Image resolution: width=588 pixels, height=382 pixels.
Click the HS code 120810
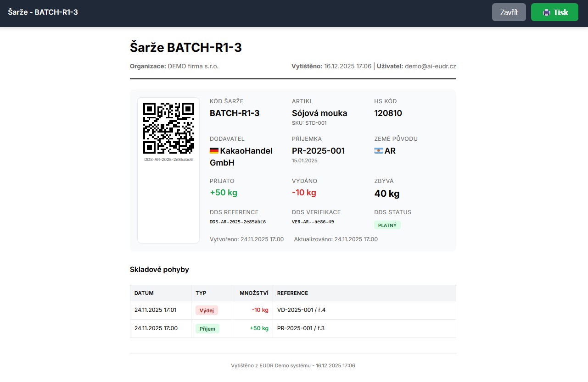tap(388, 113)
